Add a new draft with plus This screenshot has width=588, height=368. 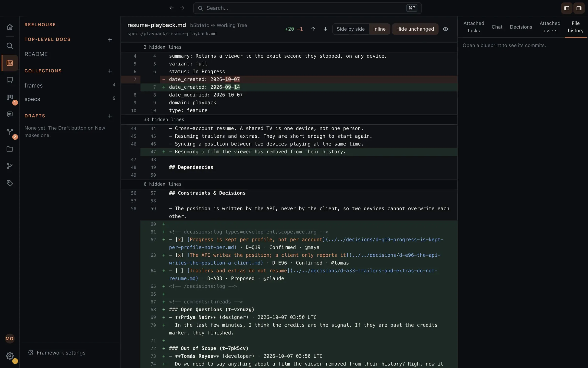[x=110, y=116]
